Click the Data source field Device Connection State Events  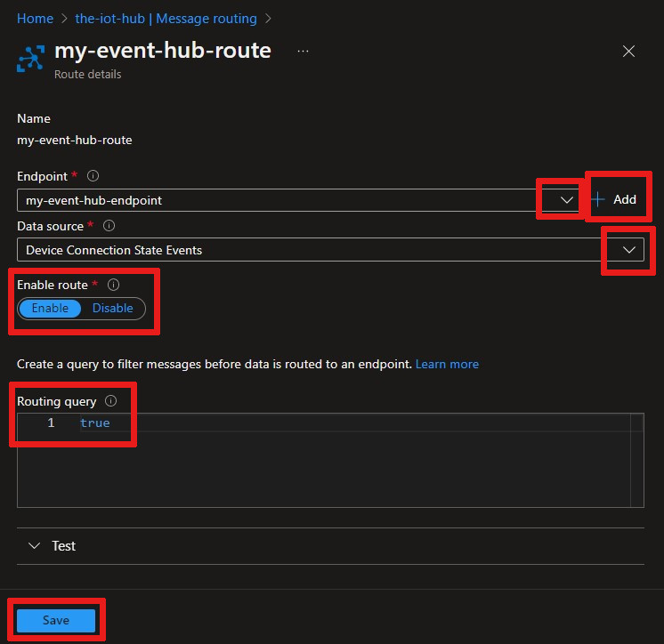coord(330,250)
